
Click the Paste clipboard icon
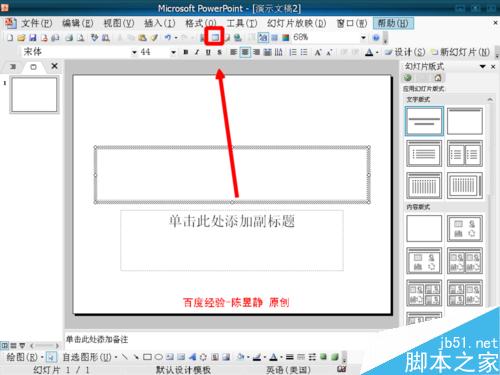143,38
